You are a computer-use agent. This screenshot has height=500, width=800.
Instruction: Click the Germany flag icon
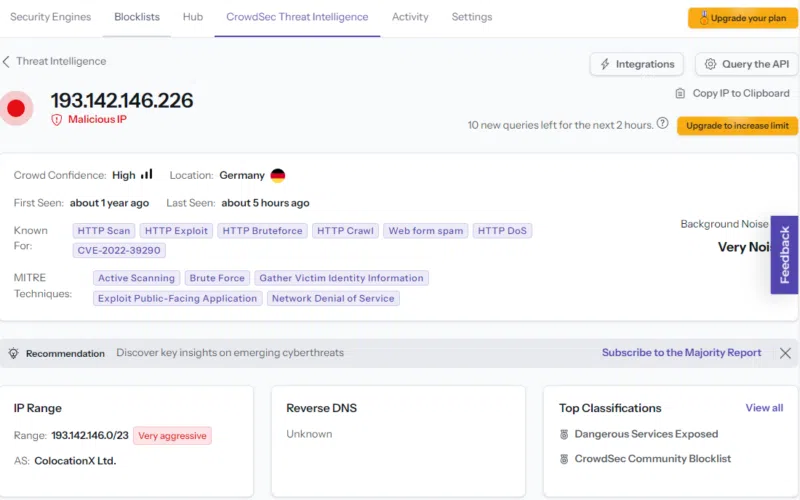pos(278,175)
